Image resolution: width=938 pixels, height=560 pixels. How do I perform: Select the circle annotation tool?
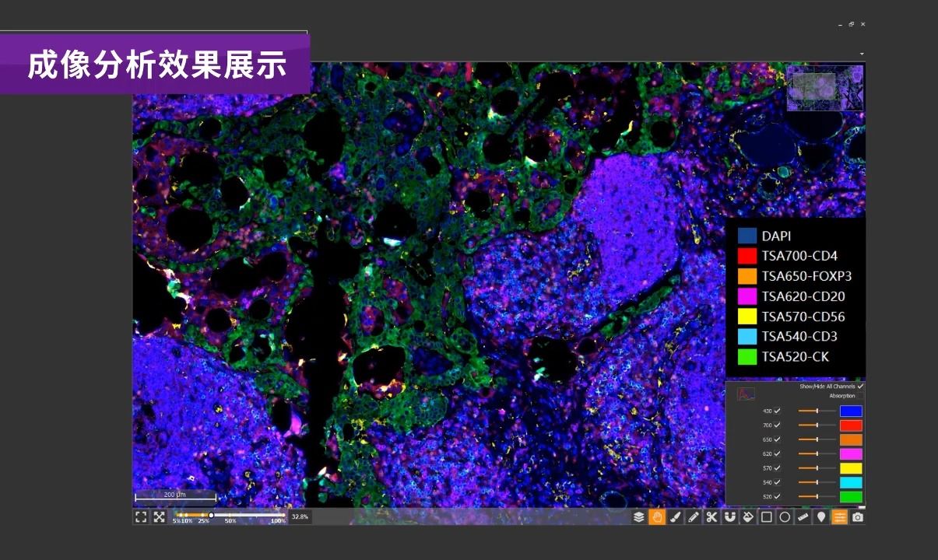(785, 516)
